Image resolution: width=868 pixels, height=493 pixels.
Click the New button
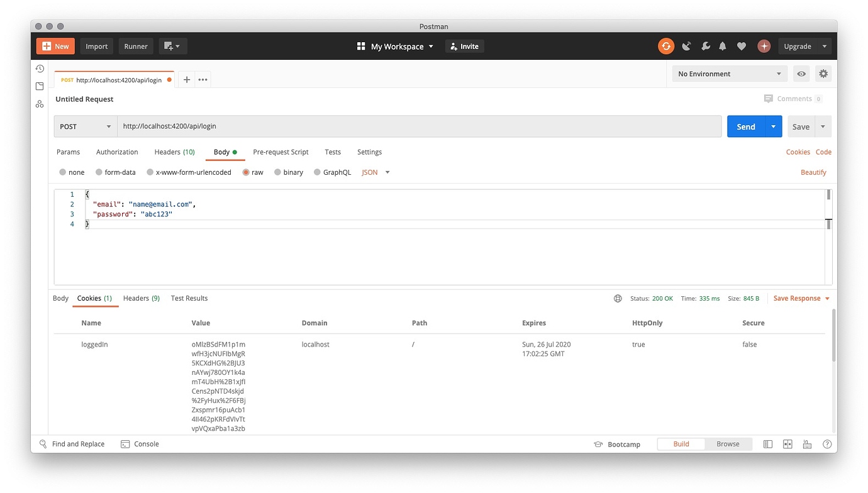(55, 46)
